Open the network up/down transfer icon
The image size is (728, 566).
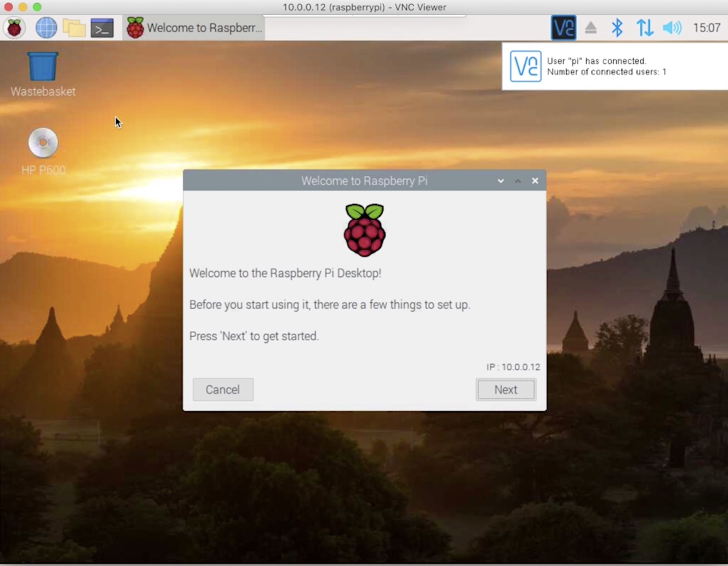(x=645, y=27)
